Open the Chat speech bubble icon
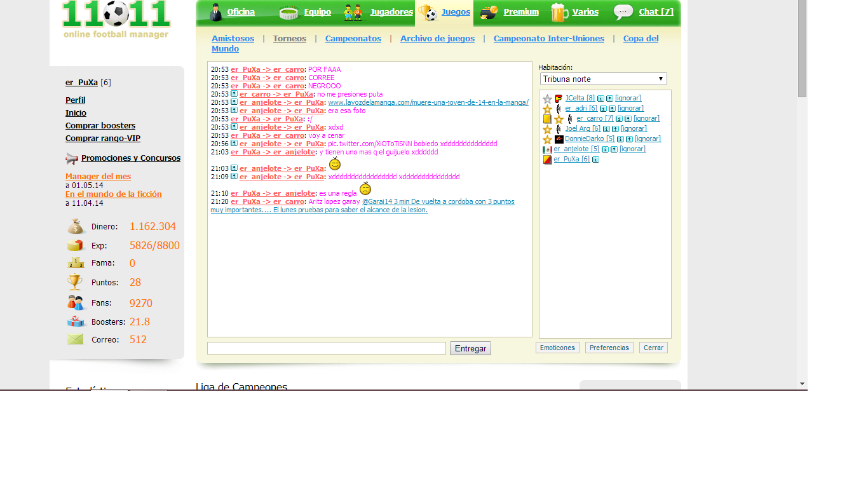 (623, 12)
